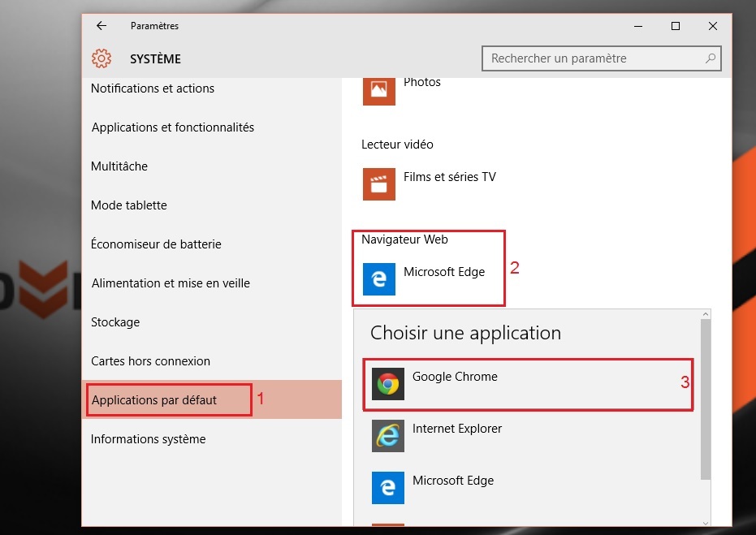Click the app chooser scroll up arrow
The height and width of the screenshot is (535, 756).
coord(706,313)
